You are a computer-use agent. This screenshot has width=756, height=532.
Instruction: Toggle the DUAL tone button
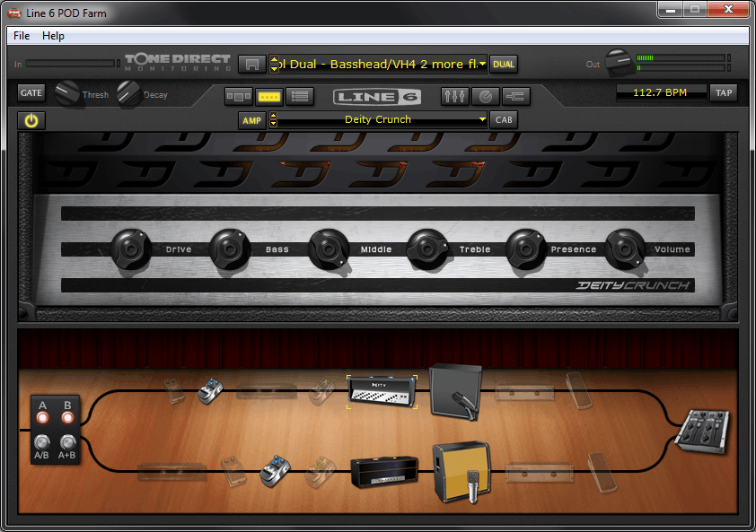click(504, 64)
